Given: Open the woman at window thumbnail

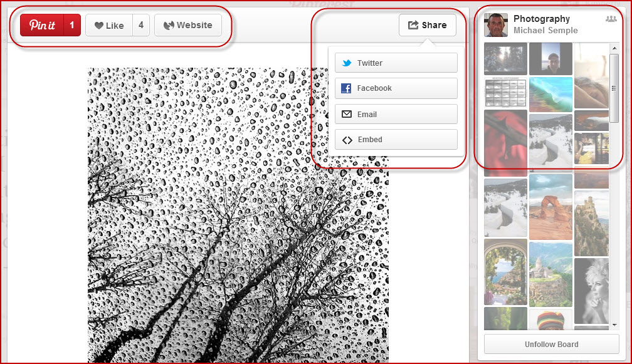Looking at the screenshot, I should click(x=591, y=148).
